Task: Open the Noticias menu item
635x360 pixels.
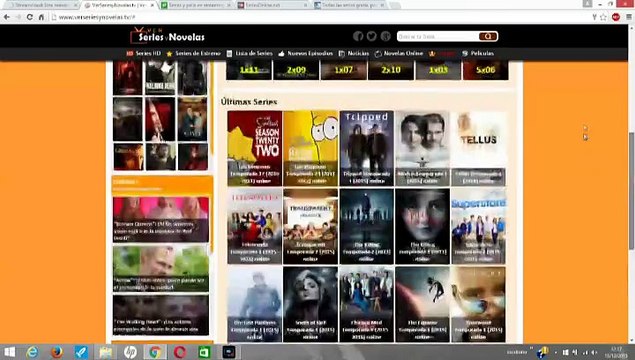Action: coord(354,53)
